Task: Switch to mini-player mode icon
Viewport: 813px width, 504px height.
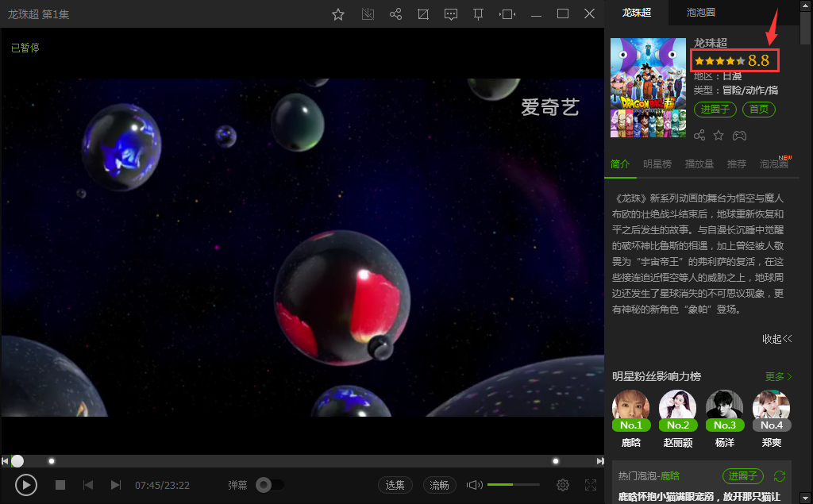Action: pos(507,14)
